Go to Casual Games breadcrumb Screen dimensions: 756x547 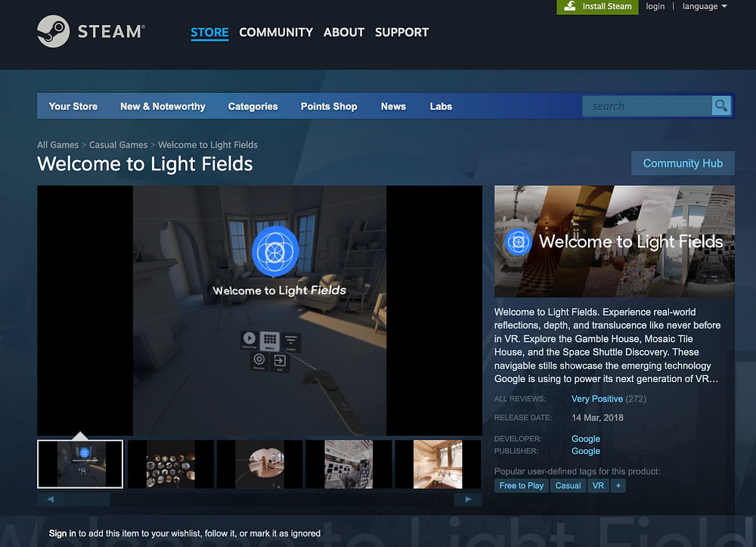[x=118, y=145]
